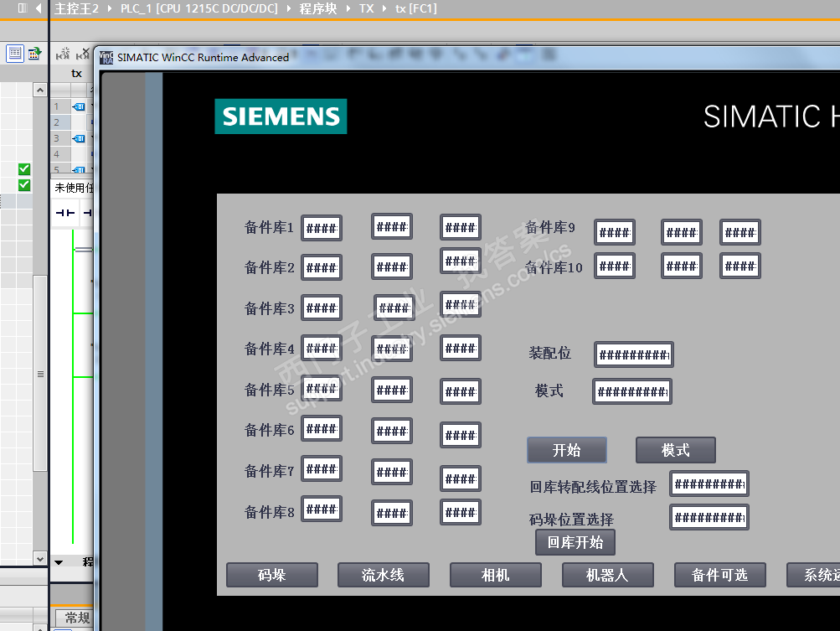
Task: Click first field next to 备件库2
Action: click(322, 267)
